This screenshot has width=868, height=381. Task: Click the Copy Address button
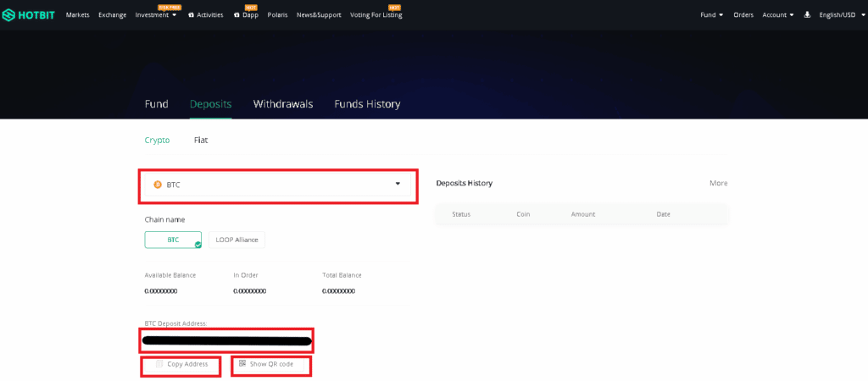(x=181, y=364)
